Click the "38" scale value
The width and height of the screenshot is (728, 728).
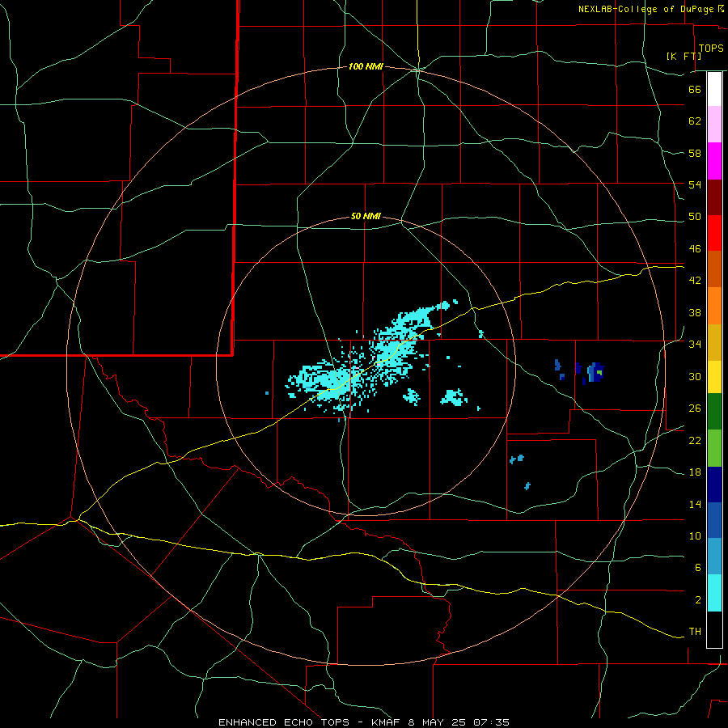[x=695, y=312]
